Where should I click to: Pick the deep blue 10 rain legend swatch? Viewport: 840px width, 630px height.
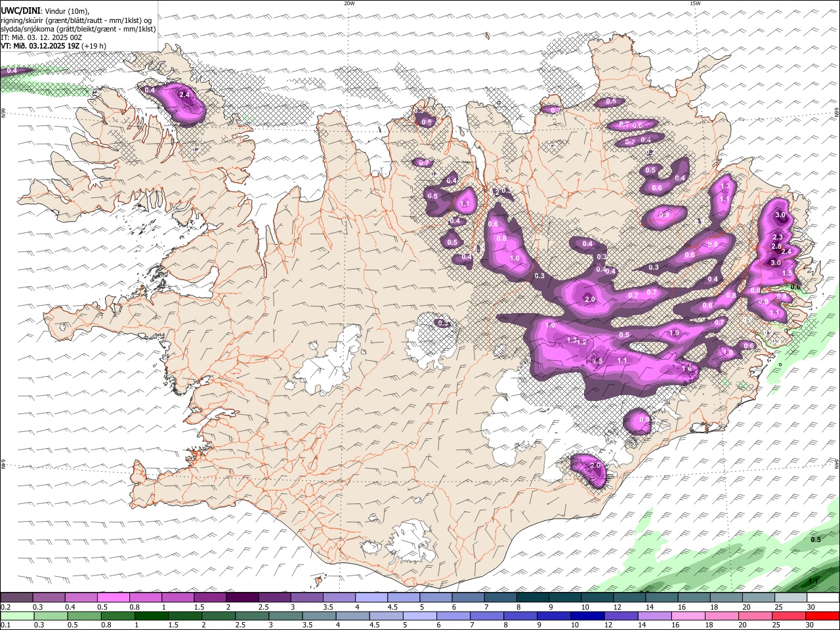[x=587, y=616]
